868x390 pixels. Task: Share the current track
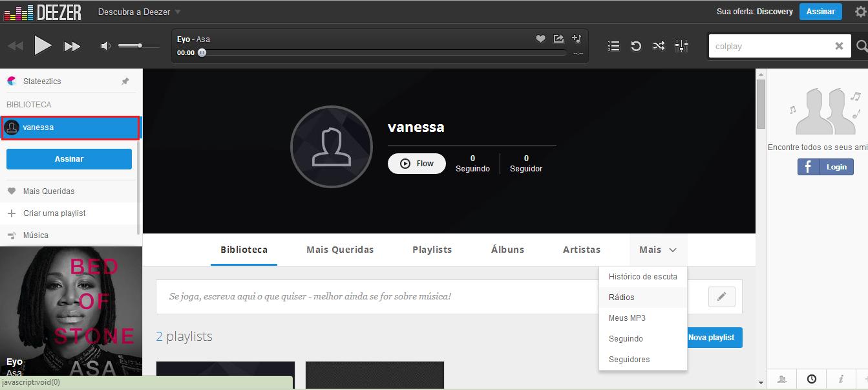558,39
